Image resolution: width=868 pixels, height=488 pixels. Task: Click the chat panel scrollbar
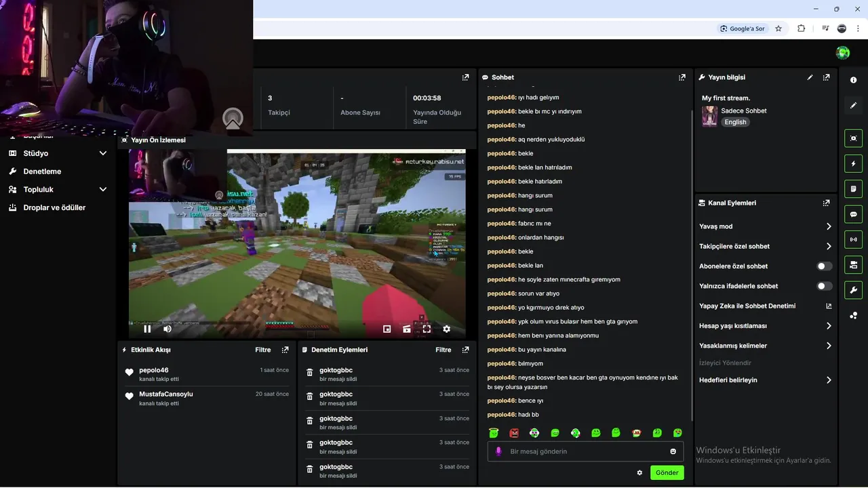click(x=692, y=264)
